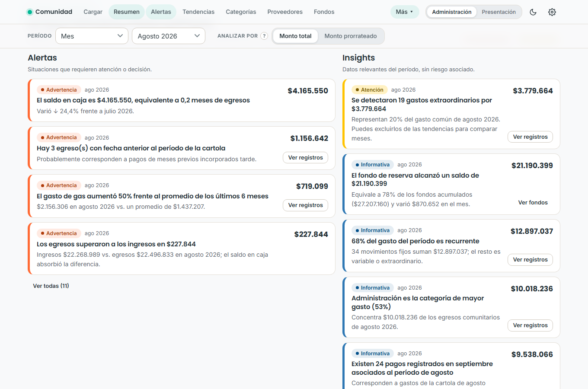
Task: Click the Atención badge
Action: [369, 90]
